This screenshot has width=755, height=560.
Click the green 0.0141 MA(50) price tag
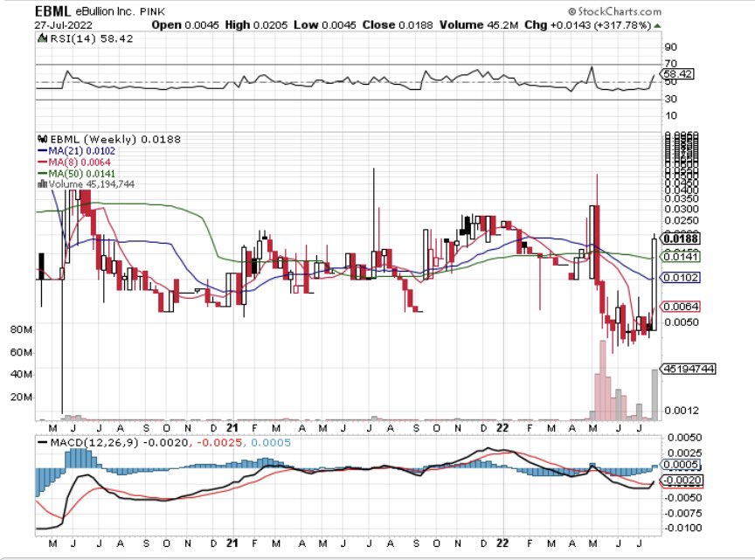pos(680,257)
